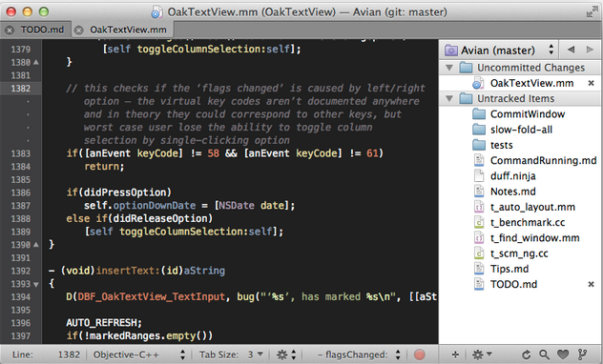603x364 pixels.
Task: Open duff.ninja file
Action: click(512, 176)
